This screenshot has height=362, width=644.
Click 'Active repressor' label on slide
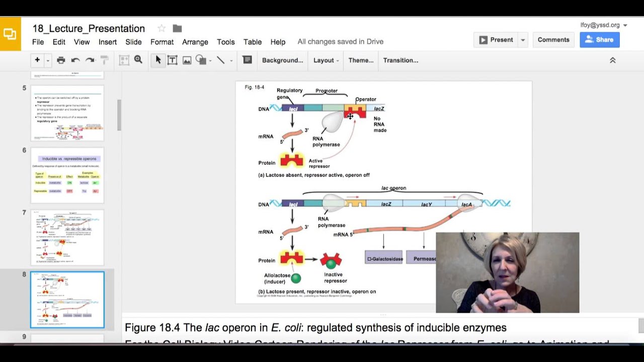(319, 163)
